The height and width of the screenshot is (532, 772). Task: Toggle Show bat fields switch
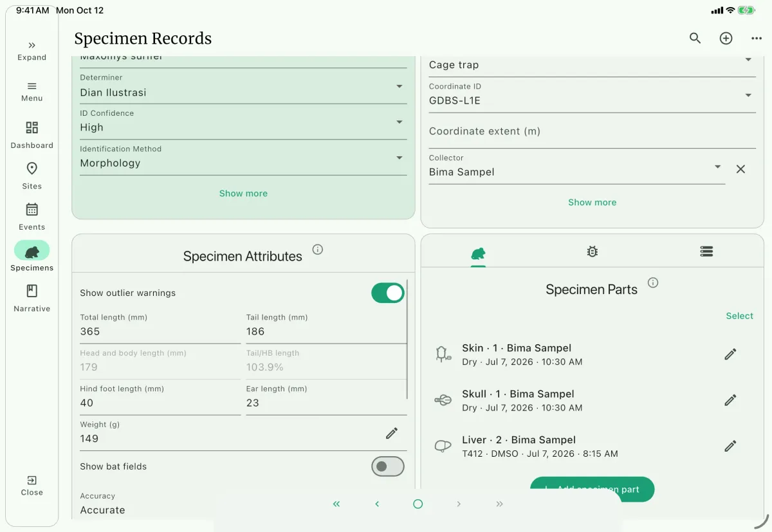pyautogui.click(x=388, y=466)
